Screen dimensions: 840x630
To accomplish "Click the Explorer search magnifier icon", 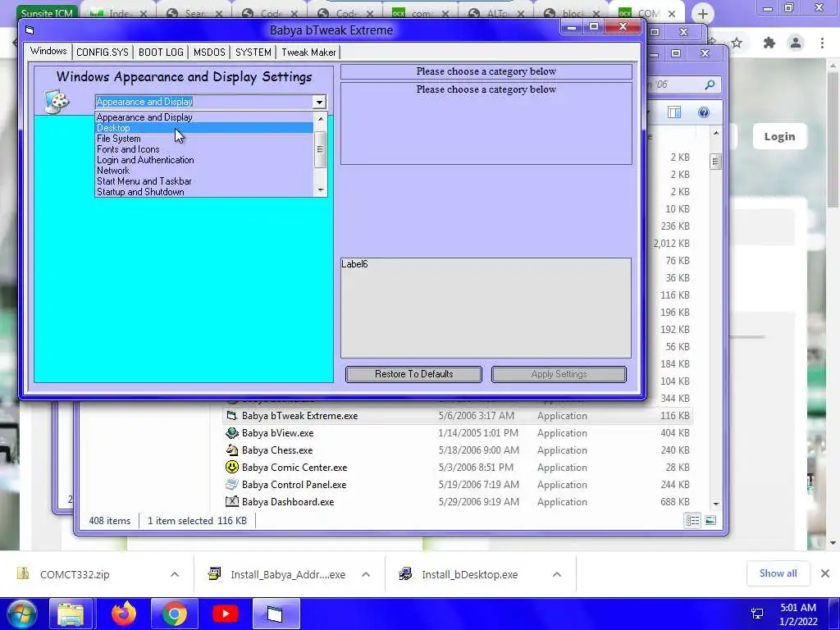I will tap(710, 84).
